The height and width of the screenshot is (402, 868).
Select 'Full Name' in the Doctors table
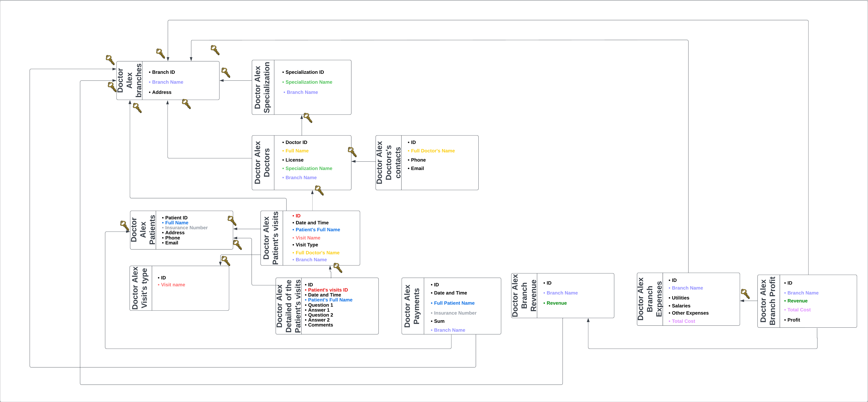297,151
